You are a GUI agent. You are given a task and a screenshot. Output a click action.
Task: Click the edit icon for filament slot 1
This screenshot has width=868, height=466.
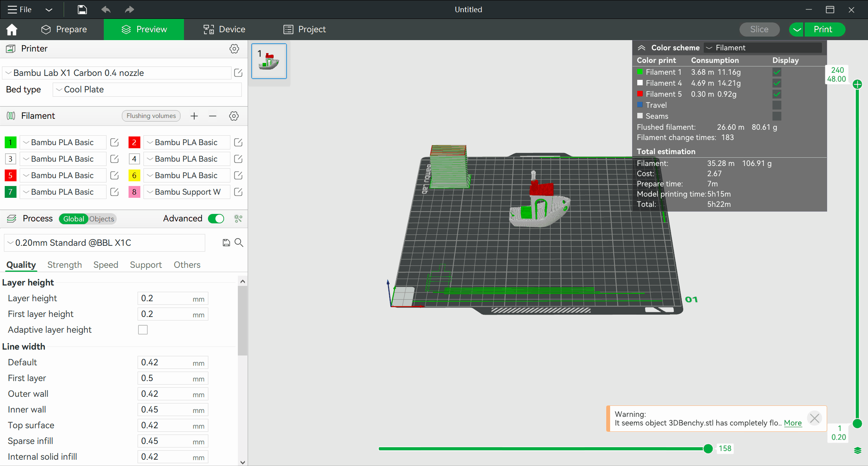tap(114, 142)
